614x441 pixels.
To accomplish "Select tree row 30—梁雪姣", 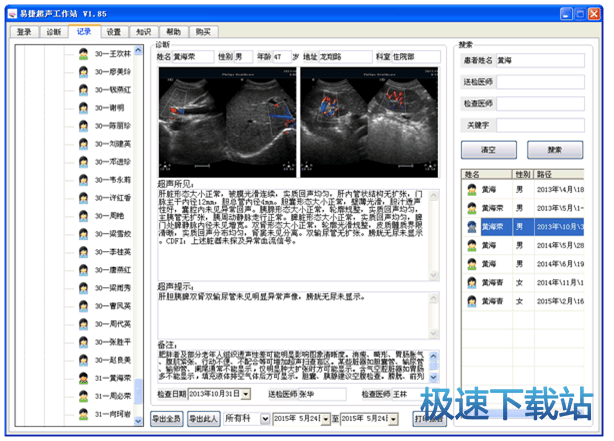I will 113,234.
